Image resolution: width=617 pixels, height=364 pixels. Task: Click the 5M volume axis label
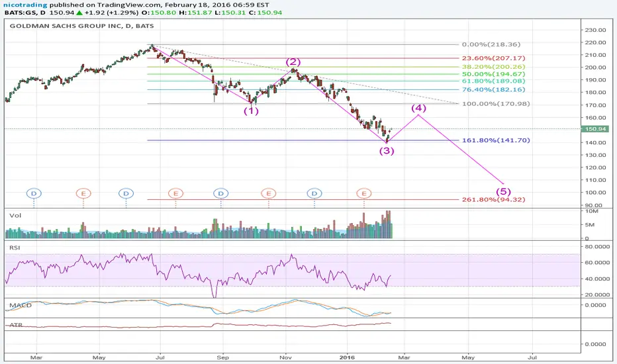coord(589,225)
